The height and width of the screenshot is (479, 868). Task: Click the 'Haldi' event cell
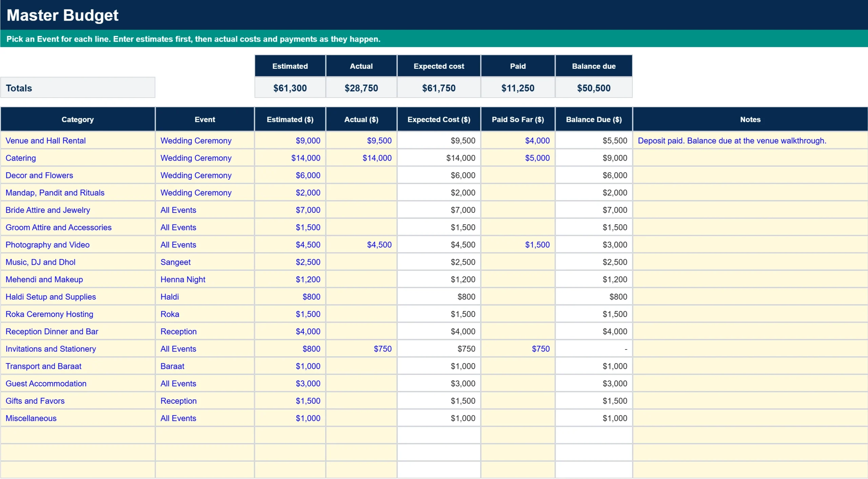coord(205,296)
